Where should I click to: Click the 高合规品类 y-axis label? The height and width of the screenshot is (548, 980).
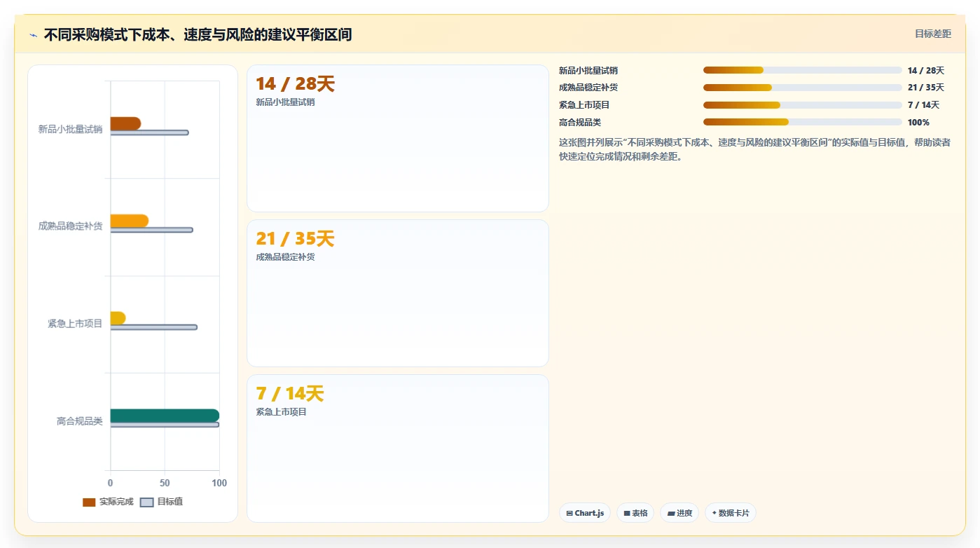tap(79, 421)
